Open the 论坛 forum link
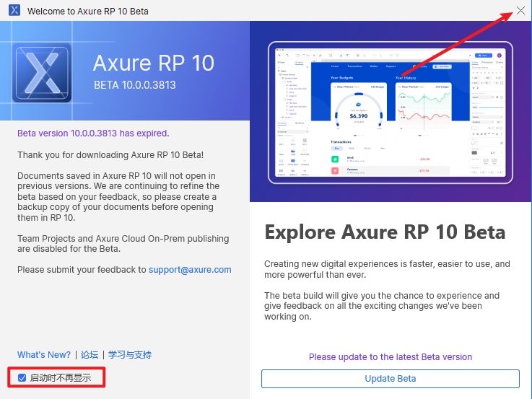This screenshot has width=532, height=399. (90, 355)
